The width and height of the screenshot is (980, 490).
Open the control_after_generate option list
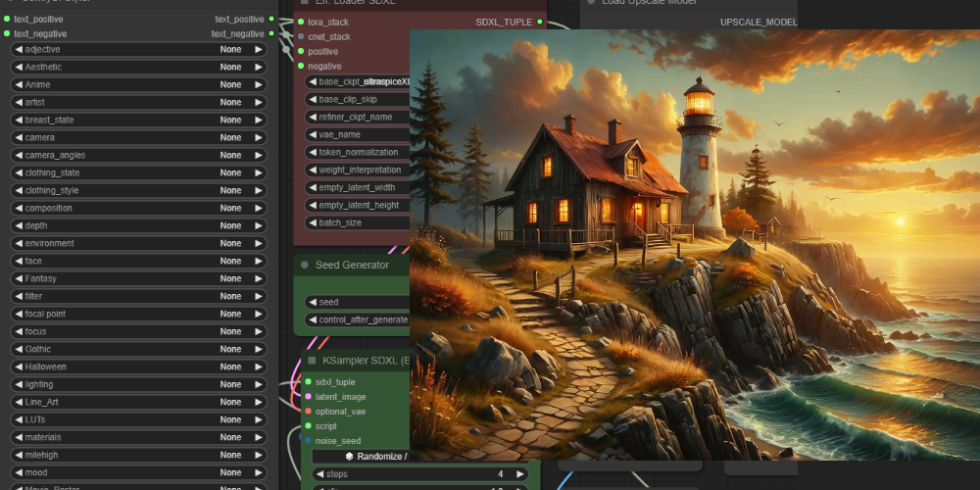[x=358, y=320]
